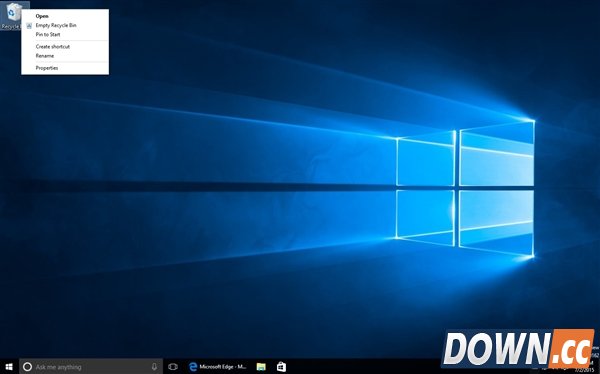Launch the Store from the taskbar
The image size is (600, 374).
tap(281, 367)
